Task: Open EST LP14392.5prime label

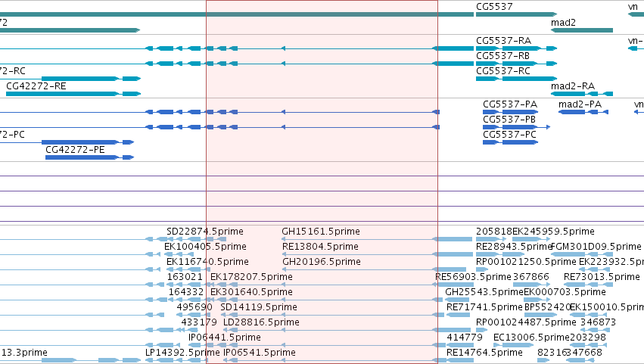Action: (x=183, y=353)
